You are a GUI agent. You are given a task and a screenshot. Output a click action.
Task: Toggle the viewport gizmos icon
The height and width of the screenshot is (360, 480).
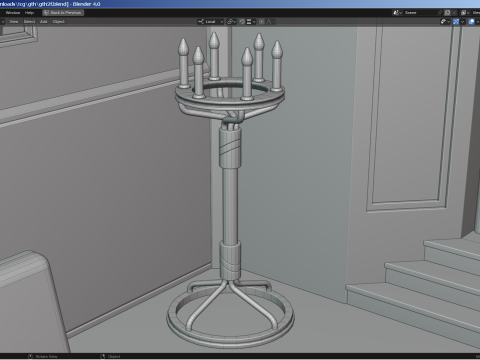[x=456, y=22]
